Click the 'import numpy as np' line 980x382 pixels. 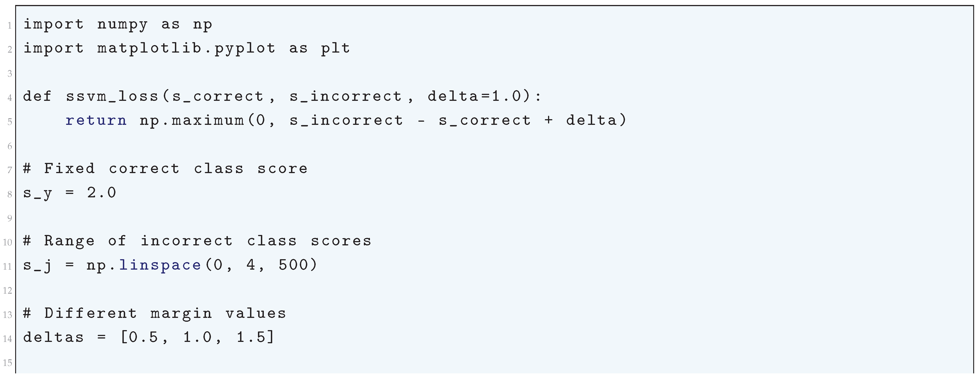tap(118, 25)
